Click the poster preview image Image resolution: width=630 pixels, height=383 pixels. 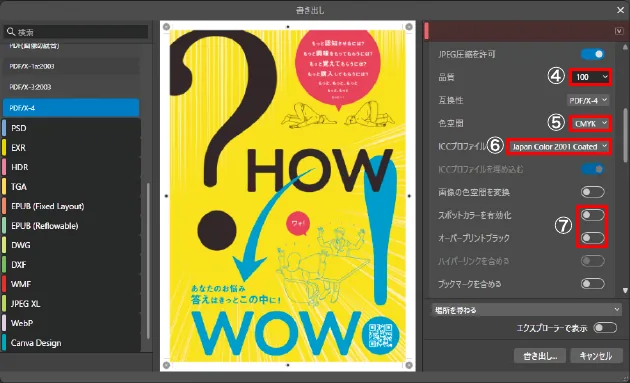(x=288, y=196)
